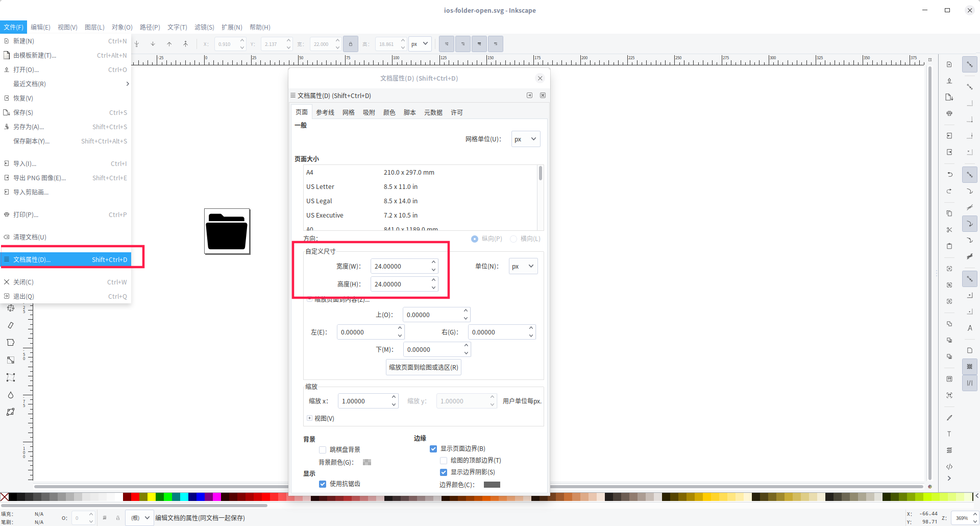
Task: Click the Import icon in the commands bar
Action: [x=949, y=136]
